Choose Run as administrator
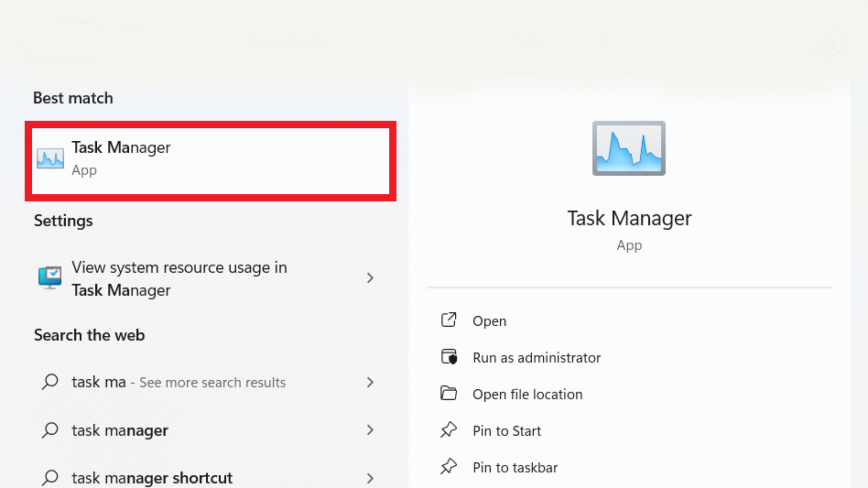This screenshot has width=868, height=488. click(x=537, y=357)
